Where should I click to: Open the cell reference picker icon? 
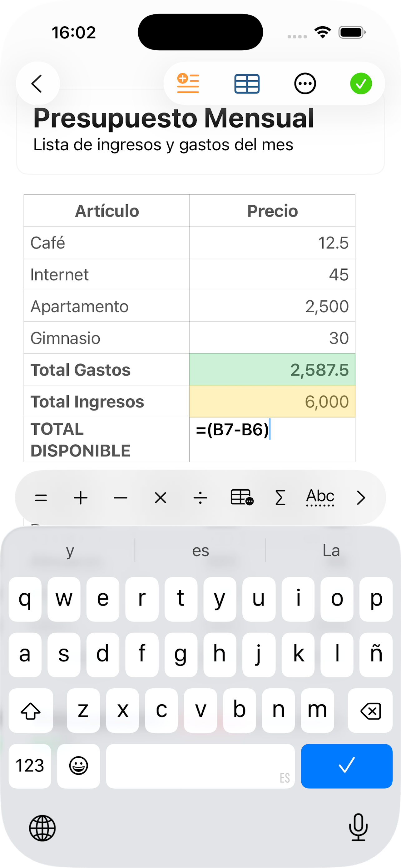(242, 497)
